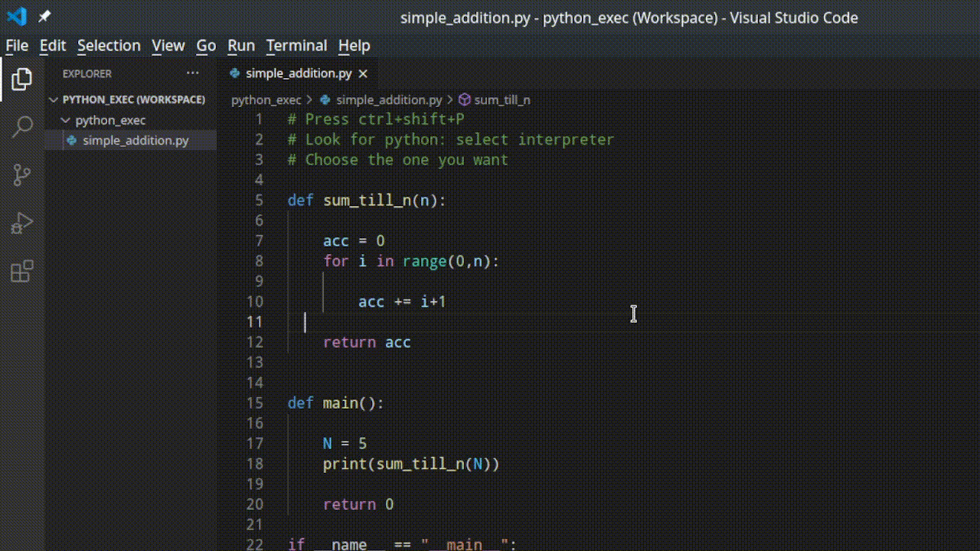The height and width of the screenshot is (551, 980).
Task: Open the Search view in activity bar
Action: point(22,126)
